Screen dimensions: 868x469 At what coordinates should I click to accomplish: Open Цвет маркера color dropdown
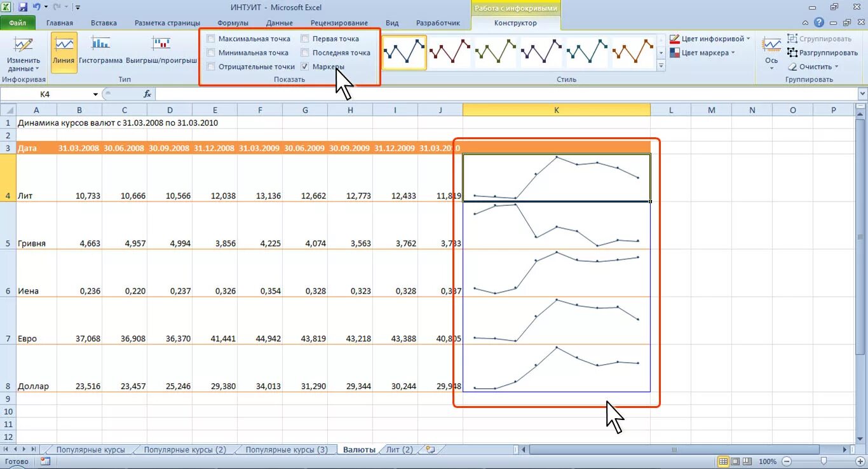pyautogui.click(x=702, y=53)
